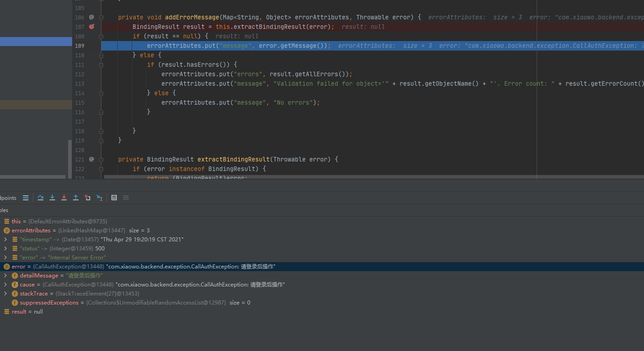The width and height of the screenshot is (644, 351).
Task: Collapse the if block fold on line 108
Action: pyautogui.click(x=101, y=36)
